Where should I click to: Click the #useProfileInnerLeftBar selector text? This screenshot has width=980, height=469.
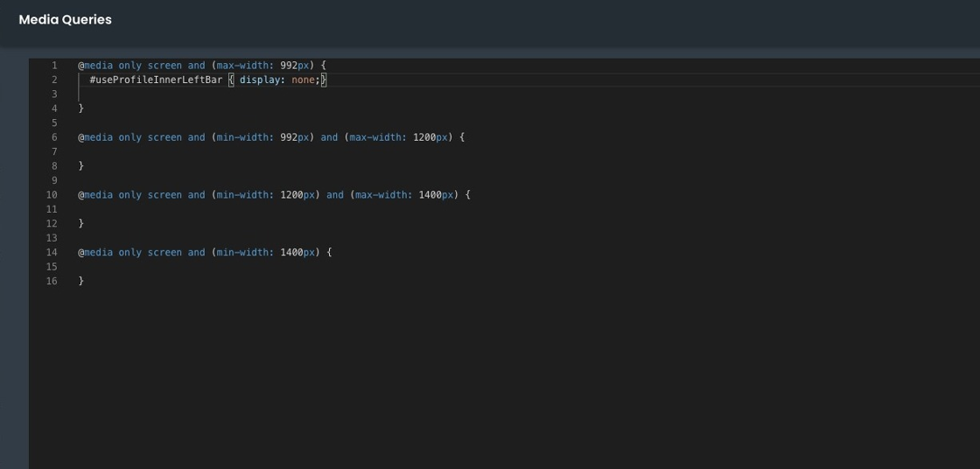click(x=156, y=80)
